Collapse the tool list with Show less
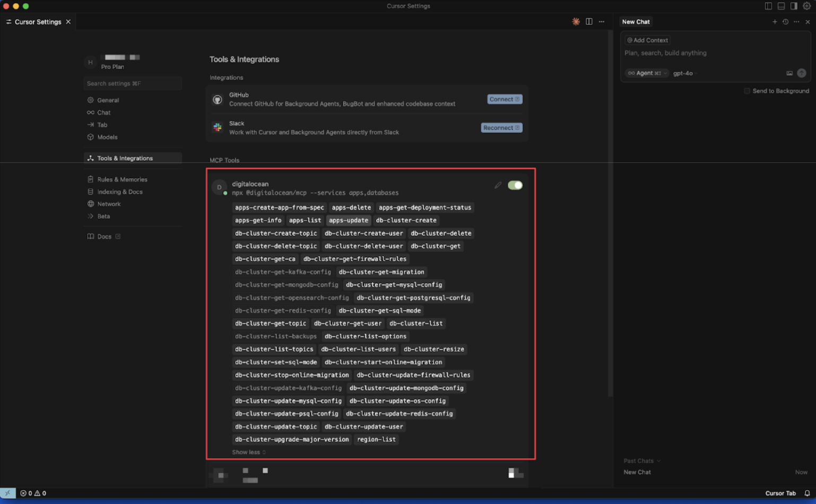 pos(246,452)
